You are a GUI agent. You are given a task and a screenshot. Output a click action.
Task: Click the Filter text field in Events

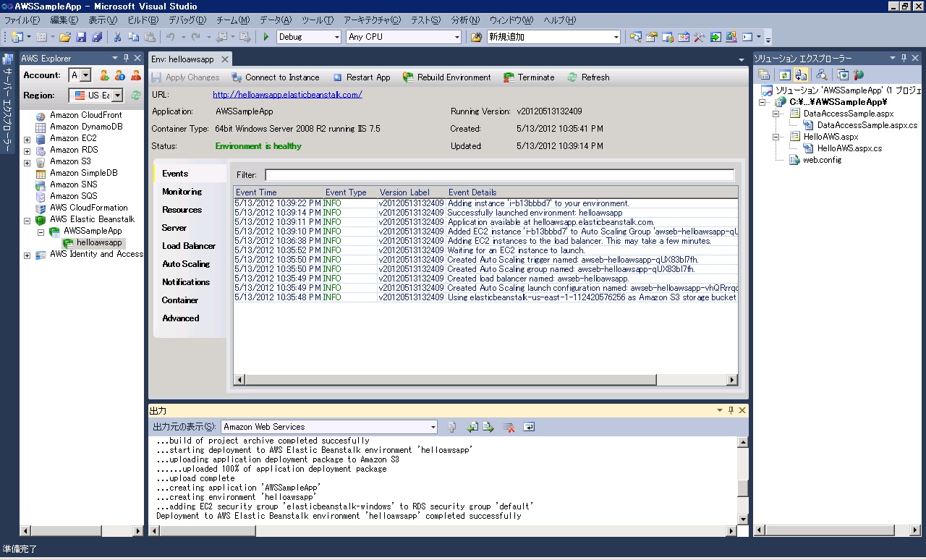tap(499, 175)
